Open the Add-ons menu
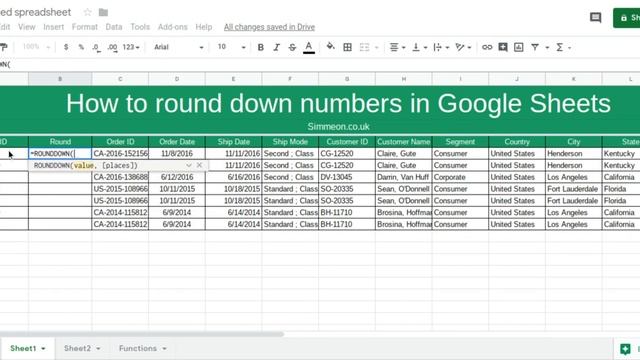Screen dimensions: 640x360 coord(172,27)
